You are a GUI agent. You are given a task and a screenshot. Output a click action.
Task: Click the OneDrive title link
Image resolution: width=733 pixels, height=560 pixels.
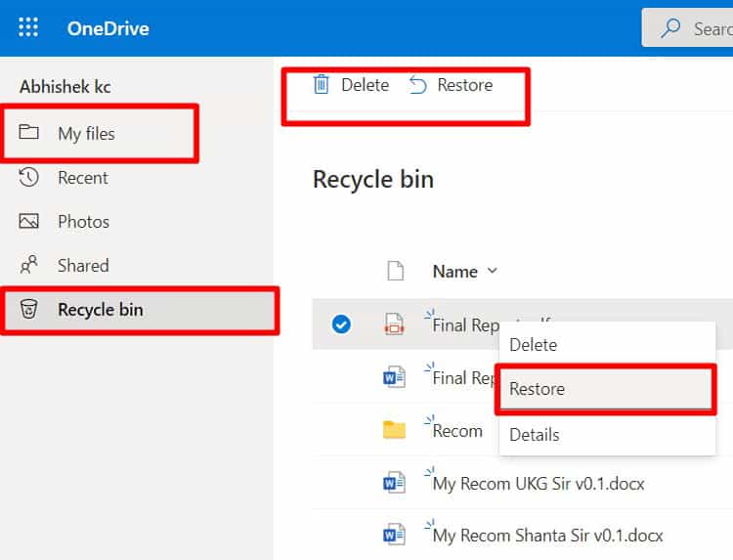click(x=108, y=28)
